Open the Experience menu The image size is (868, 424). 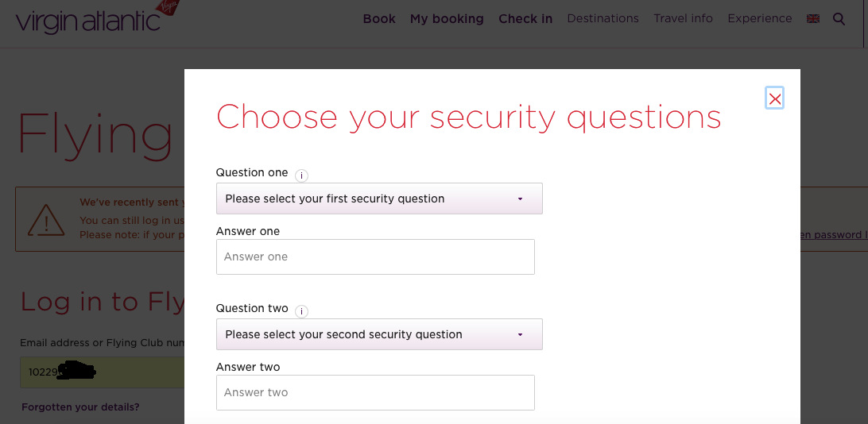coord(760,19)
